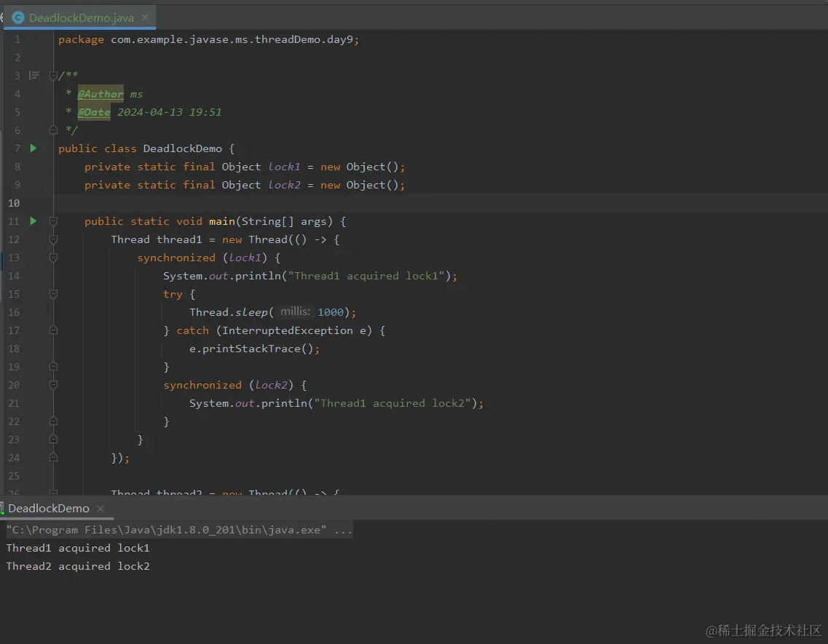Screen dimensions: 828x644
Task: Collapse the fold end marker at line 19
Action: [53, 366]
